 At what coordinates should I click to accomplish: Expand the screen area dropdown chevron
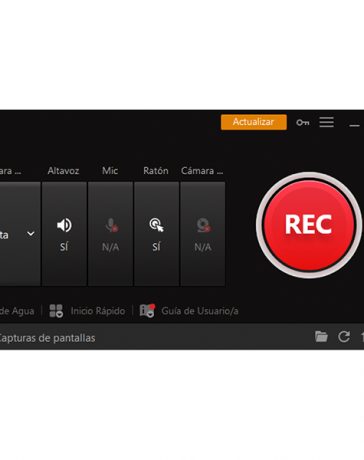[31, 234]
